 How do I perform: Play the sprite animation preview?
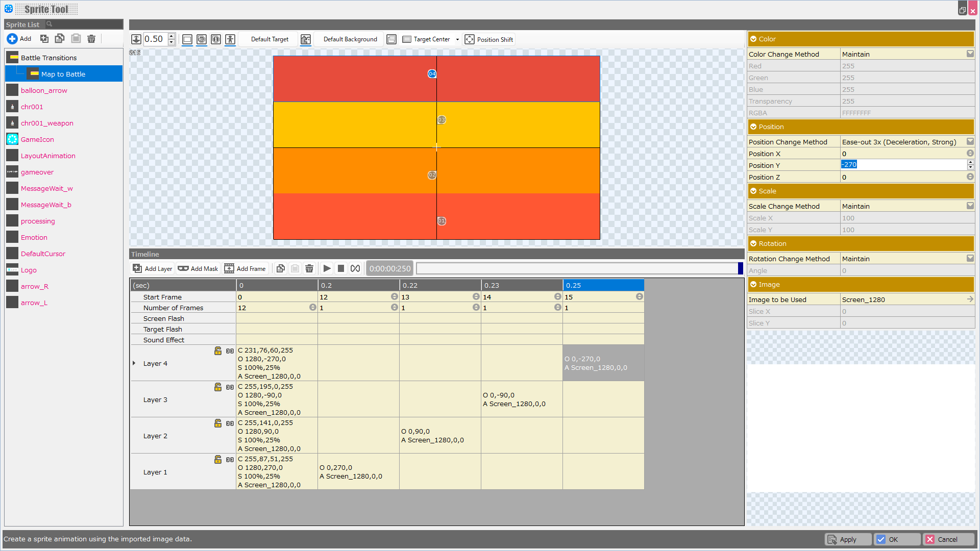tap(327, 268)
